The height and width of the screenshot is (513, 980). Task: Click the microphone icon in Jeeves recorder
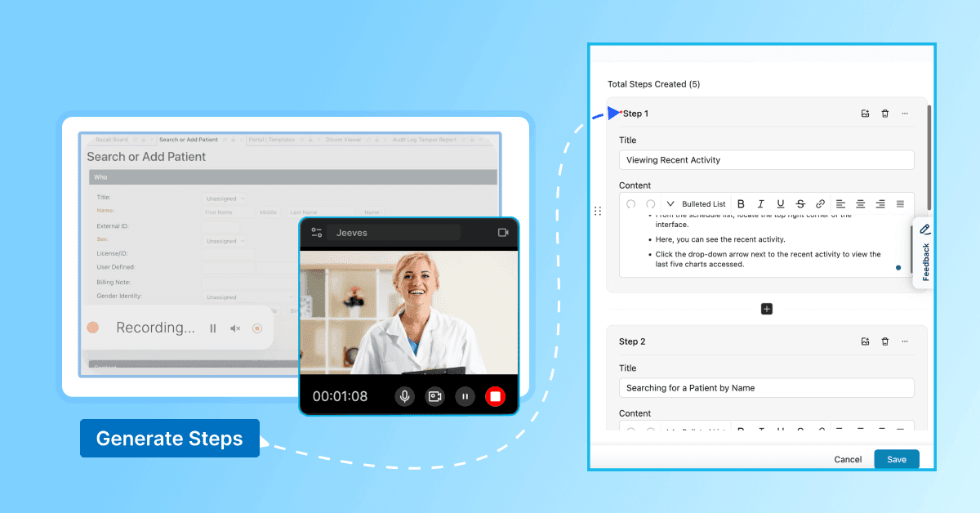click(404, 396)
